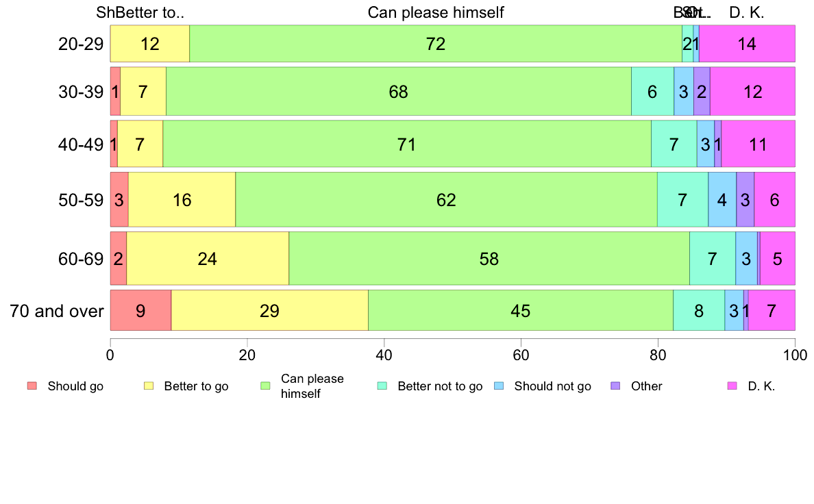Click the 100 tick on x-axis
Screen dimensions: 814x504
[795, 355]
